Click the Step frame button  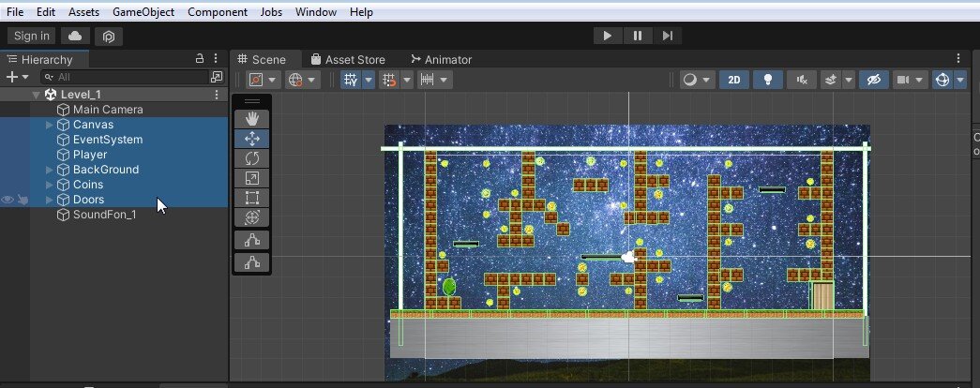(668, 36)
